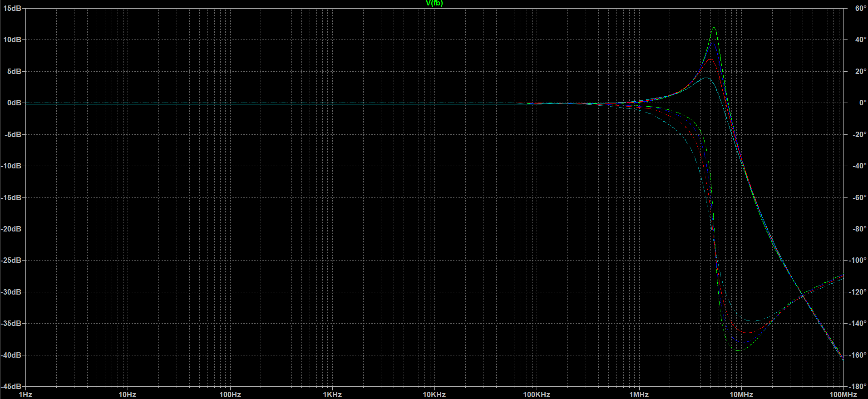Viewport: 868px width, 399px height.
Task: Click the 100KHz frequency axis label
Action: [537, 395]
